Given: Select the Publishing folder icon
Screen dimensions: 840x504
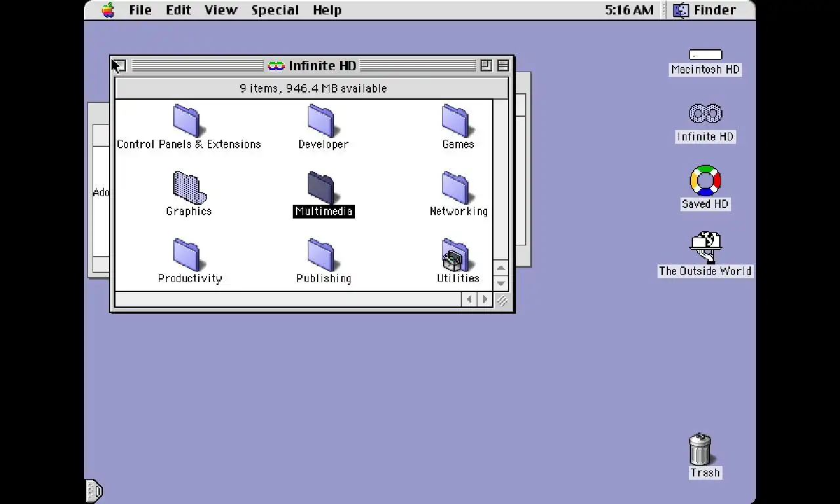Looking at the screenshot, I should pos(324,255).
